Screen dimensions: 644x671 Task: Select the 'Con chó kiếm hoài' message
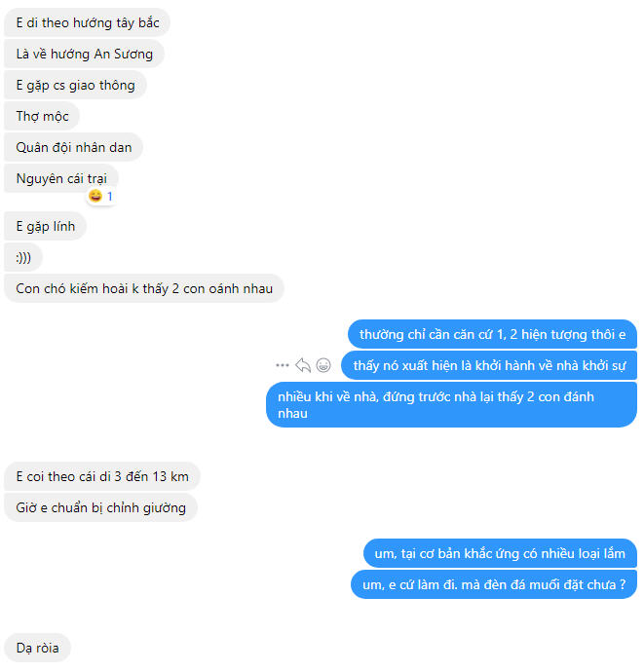point(144,288)
